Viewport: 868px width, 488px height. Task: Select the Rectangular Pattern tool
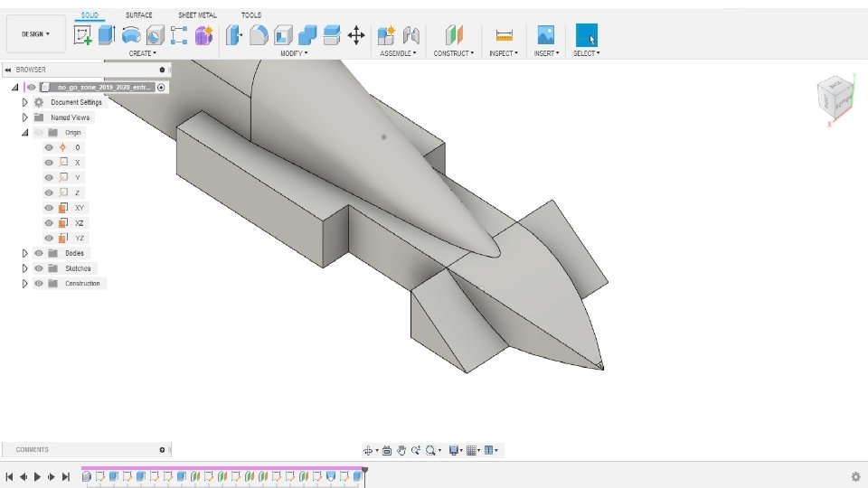179,35
